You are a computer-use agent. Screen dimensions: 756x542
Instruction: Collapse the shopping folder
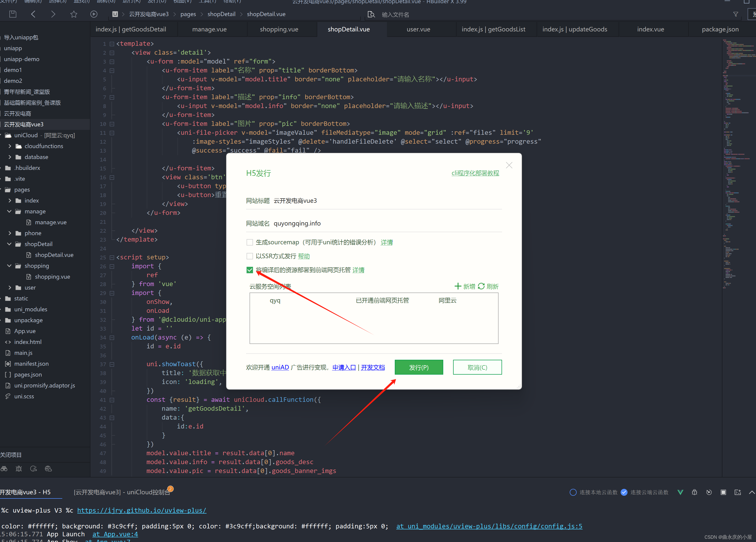[10, 266]
